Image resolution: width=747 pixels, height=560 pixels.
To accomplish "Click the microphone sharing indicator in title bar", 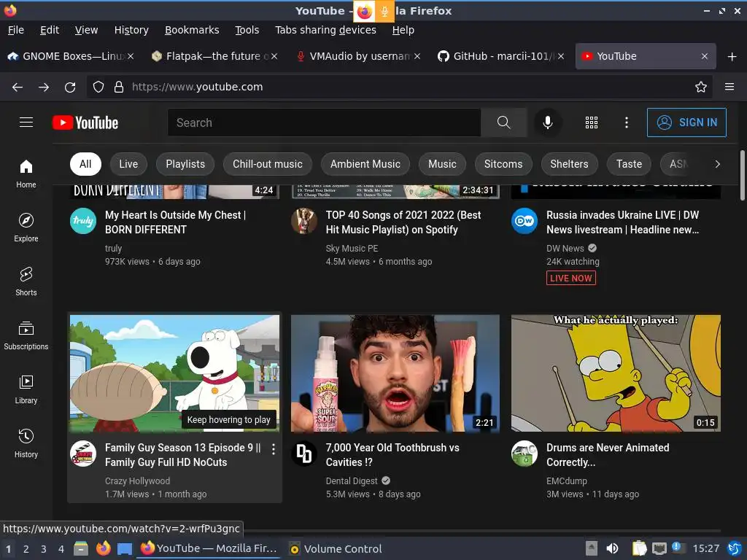I will (x=384, y=11).
